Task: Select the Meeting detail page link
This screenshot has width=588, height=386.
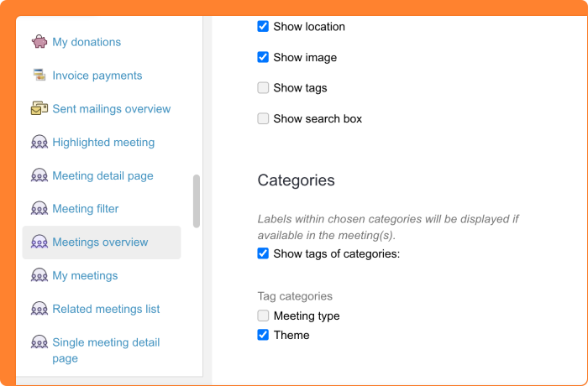Action: click(x=102, y=175)
